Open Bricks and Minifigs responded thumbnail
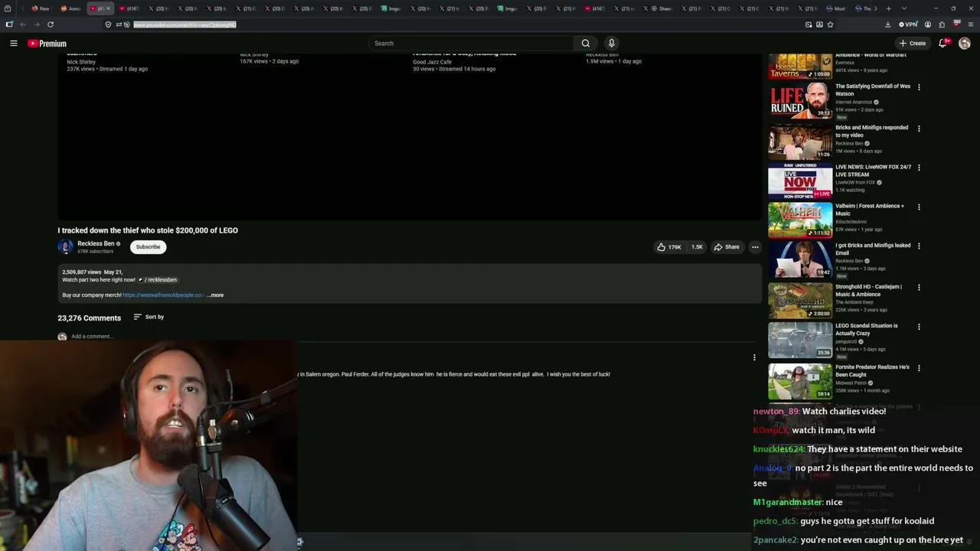The image size is (980, 551). point(800,142)
